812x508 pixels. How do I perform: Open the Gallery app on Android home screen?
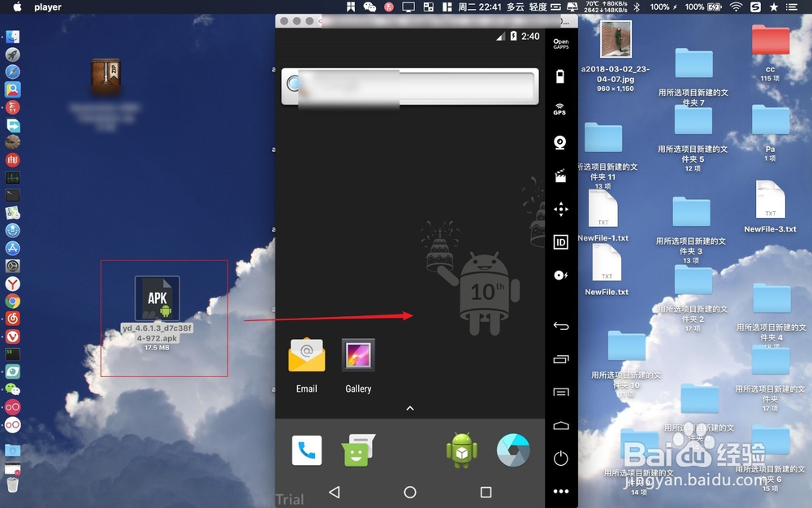358,366
